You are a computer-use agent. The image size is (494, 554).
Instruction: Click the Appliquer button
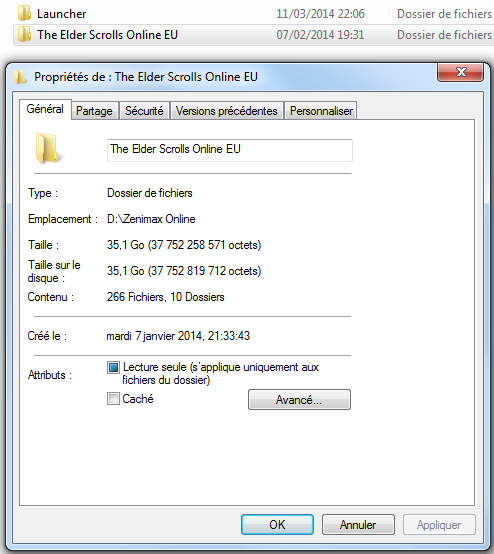coord(439,524)
